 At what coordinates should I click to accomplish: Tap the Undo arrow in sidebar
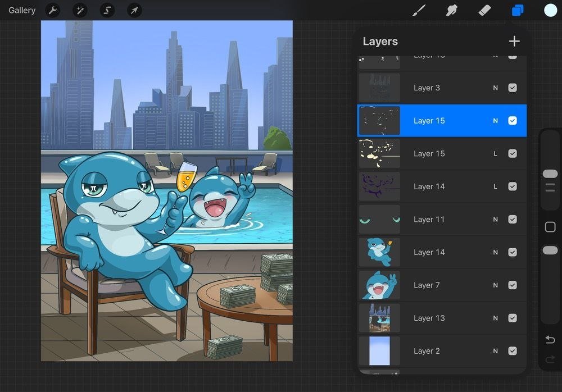pos(550,339)
